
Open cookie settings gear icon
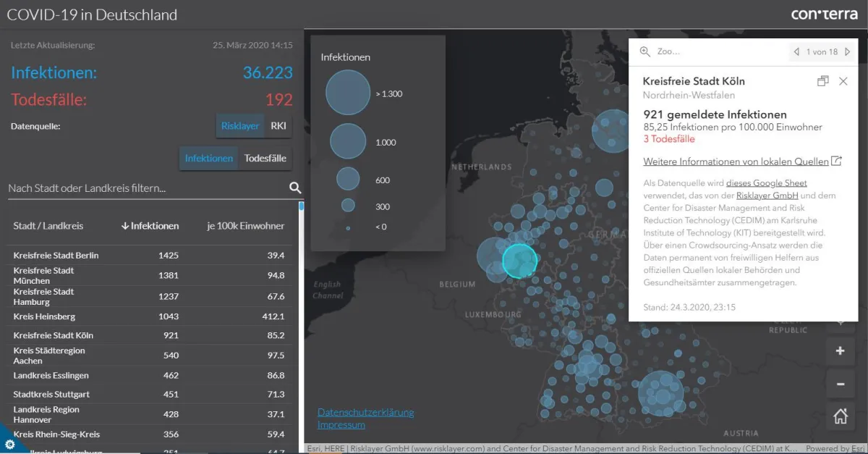pos(9,444)
